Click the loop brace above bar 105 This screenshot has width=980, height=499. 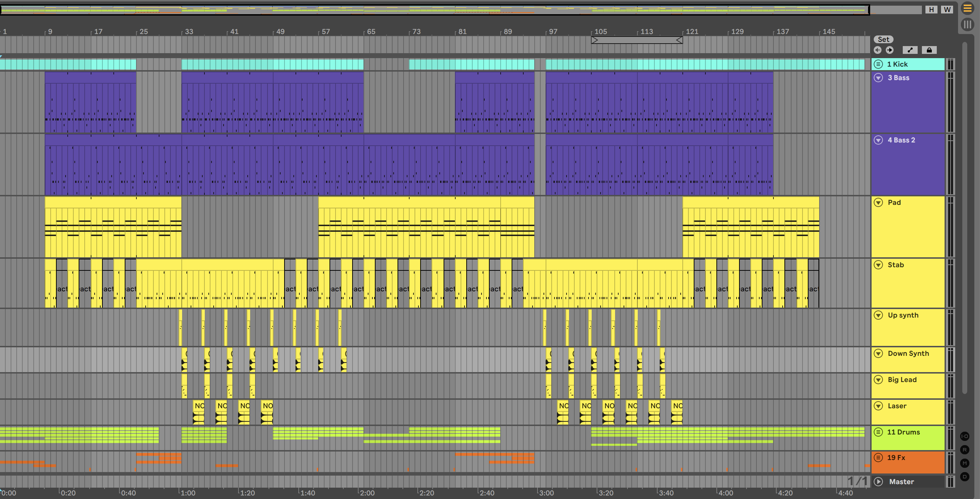(x=636, y=40)
